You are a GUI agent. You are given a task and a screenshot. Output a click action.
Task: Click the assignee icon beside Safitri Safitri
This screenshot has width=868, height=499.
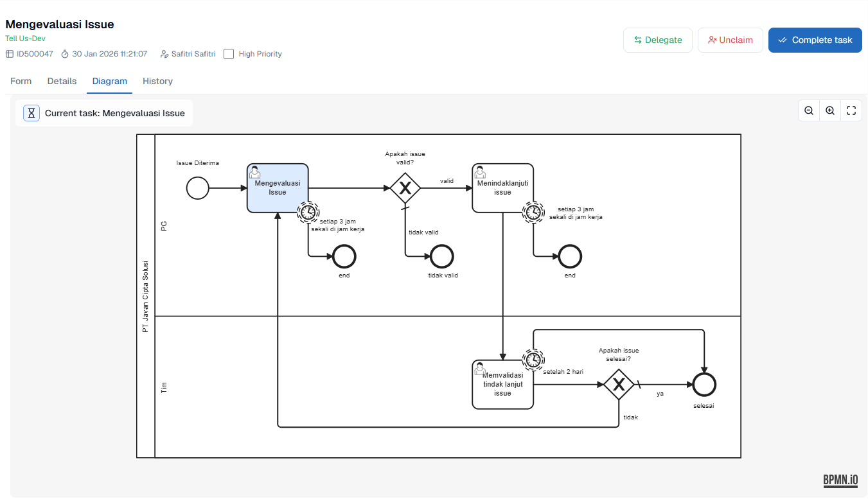coord(163,54)
